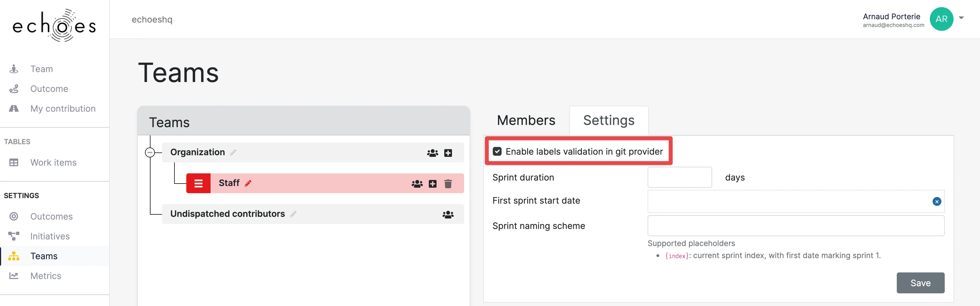This screenshot has width=980, height=306.
Task: Select Undispatched contributors row
Action: point(313,214)
